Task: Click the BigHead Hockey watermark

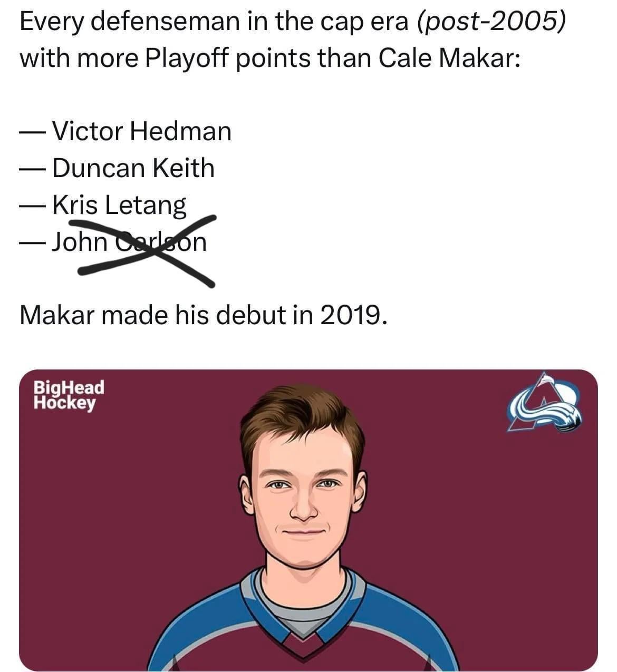Action: 69,395
